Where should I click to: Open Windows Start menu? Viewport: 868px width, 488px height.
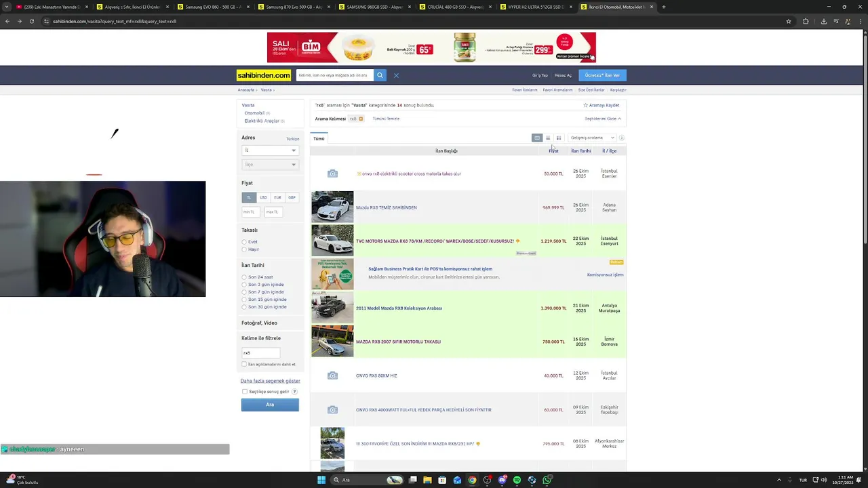[x=321, y=480]
